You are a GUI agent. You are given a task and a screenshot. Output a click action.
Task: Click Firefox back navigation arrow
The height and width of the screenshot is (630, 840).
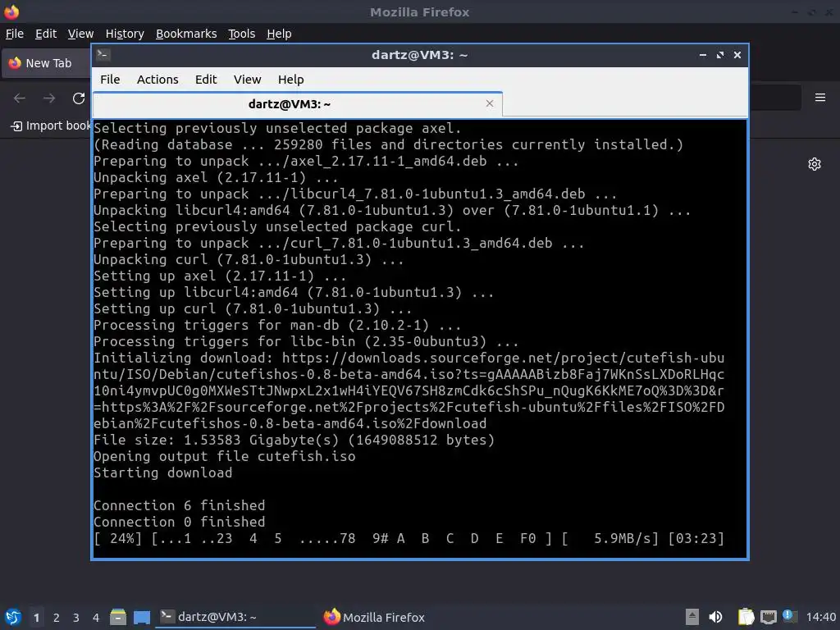(x=20, y=98)
